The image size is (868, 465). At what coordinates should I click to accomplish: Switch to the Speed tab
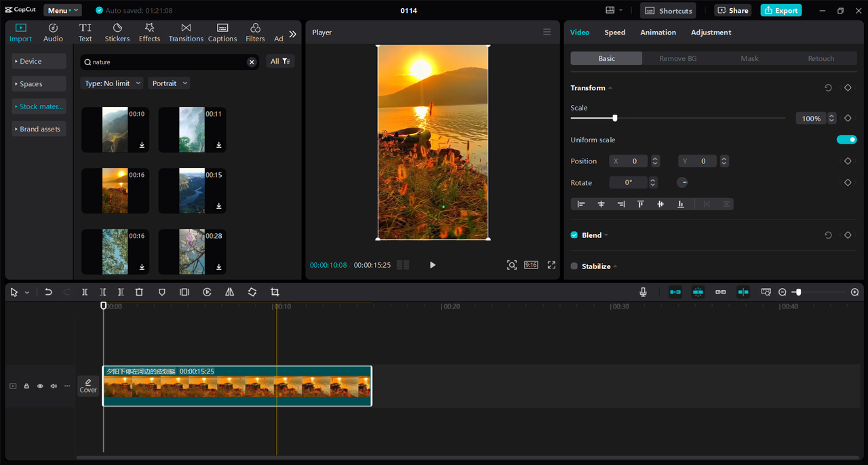pyautogui.click(x=615, y=33)
